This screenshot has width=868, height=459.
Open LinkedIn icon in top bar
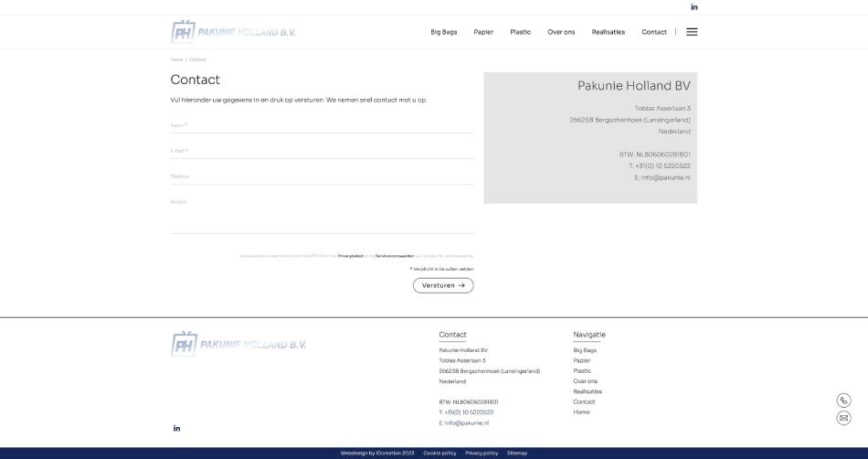(694, 7)
